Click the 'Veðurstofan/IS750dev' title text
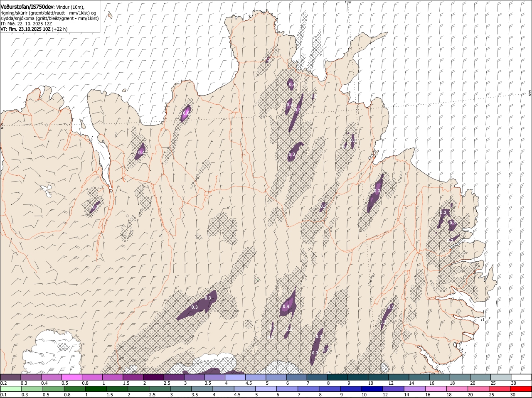Image resolution: width=532 pixels, height=398 pixels. [27, 7]
